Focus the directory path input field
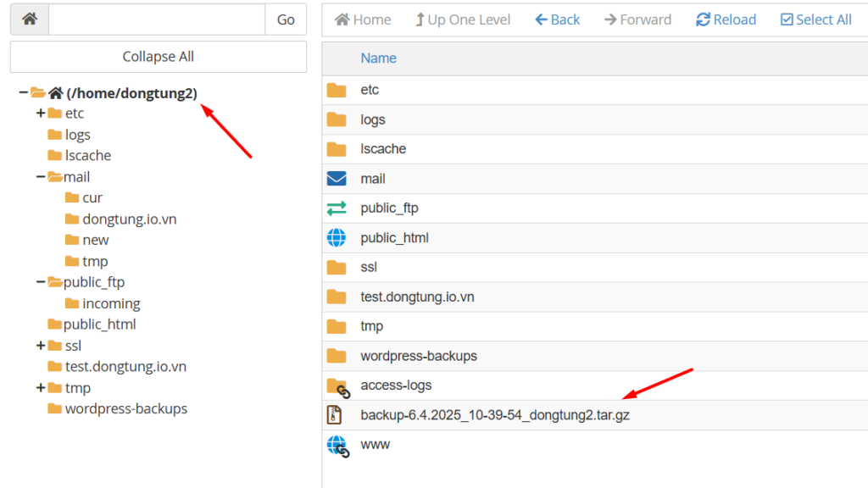868x488 pixels. pyautogui.click(x=157, y=19)
